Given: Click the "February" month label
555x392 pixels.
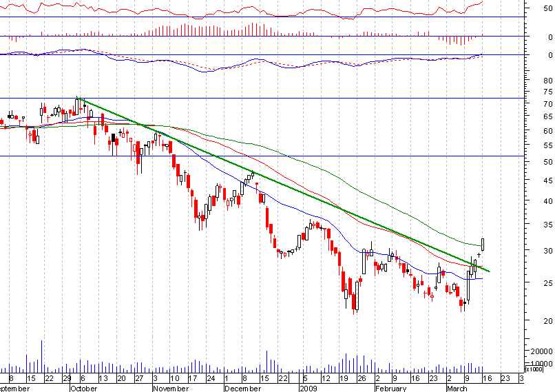Looking at the screenshot, I should (x=390, y=388).
